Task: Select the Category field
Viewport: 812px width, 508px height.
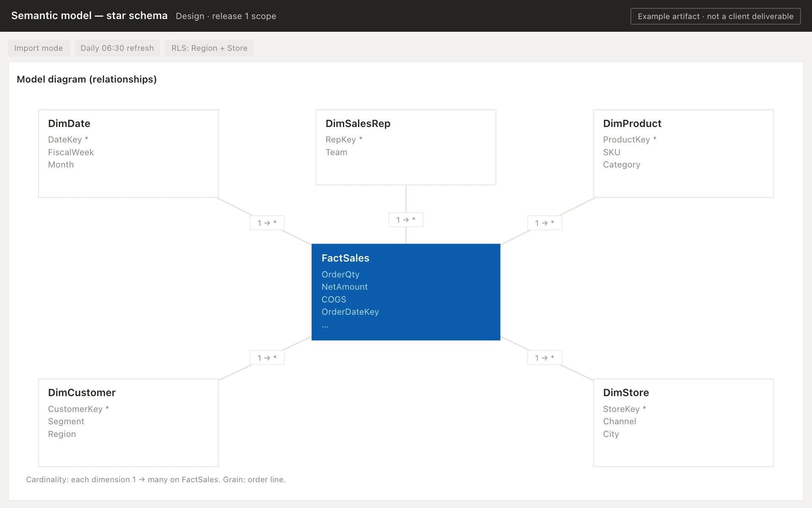Action: click(621, 165)
